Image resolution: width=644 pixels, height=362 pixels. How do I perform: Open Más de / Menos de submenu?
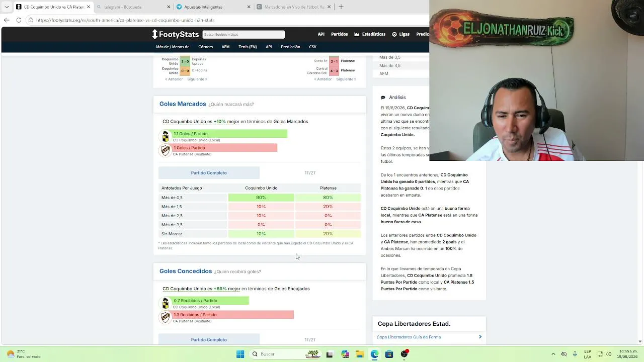(x=173, y=47)
